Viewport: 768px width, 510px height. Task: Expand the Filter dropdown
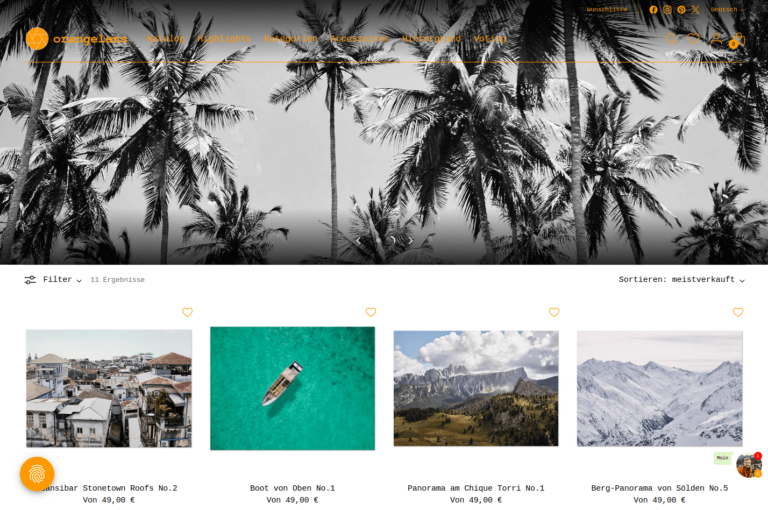click(x=53, y=280)
